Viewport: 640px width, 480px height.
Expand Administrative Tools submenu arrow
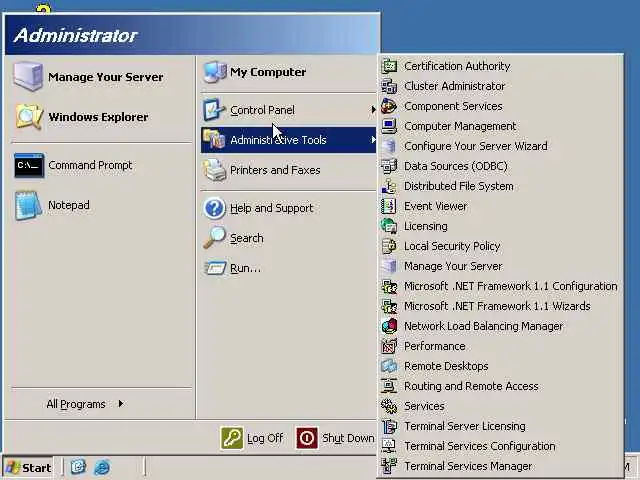pos(373,140)
